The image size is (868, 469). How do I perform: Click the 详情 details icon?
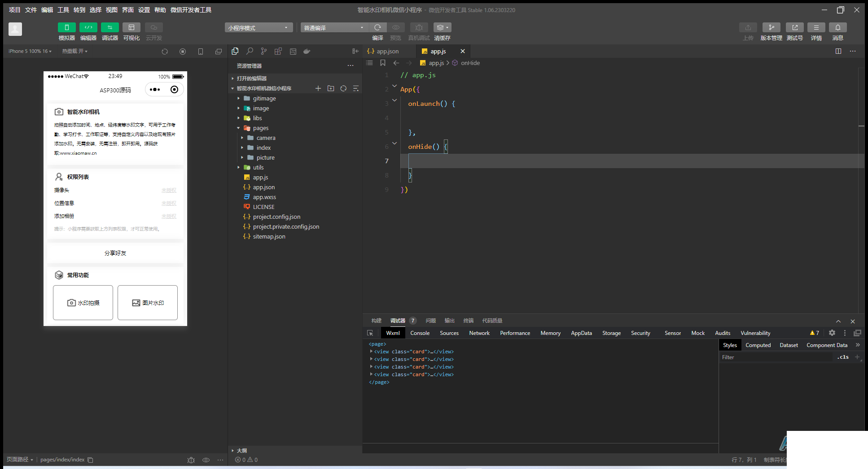[x=816, y=28]
